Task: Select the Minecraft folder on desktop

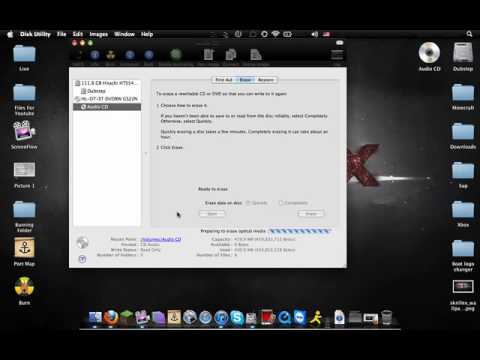Action: click(463, 92)
